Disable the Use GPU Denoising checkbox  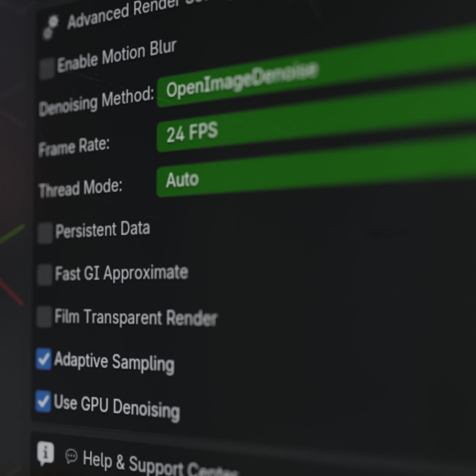(x=43, y=402)
